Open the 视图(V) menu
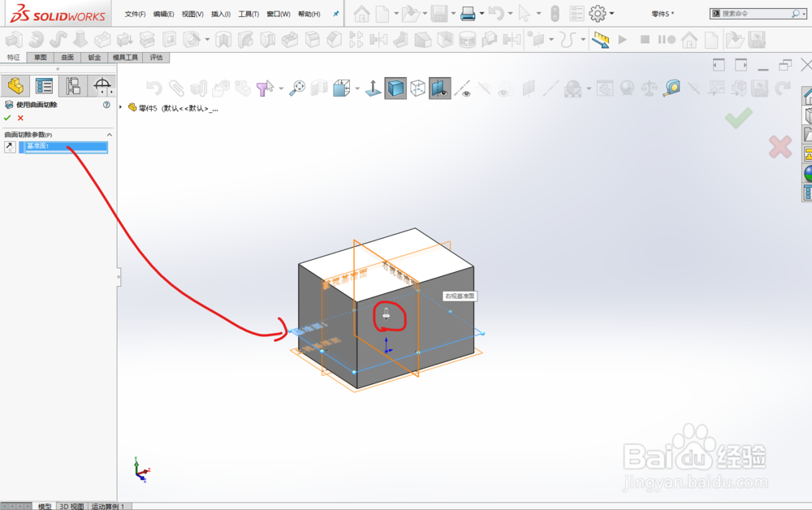 tap(192, 14)
